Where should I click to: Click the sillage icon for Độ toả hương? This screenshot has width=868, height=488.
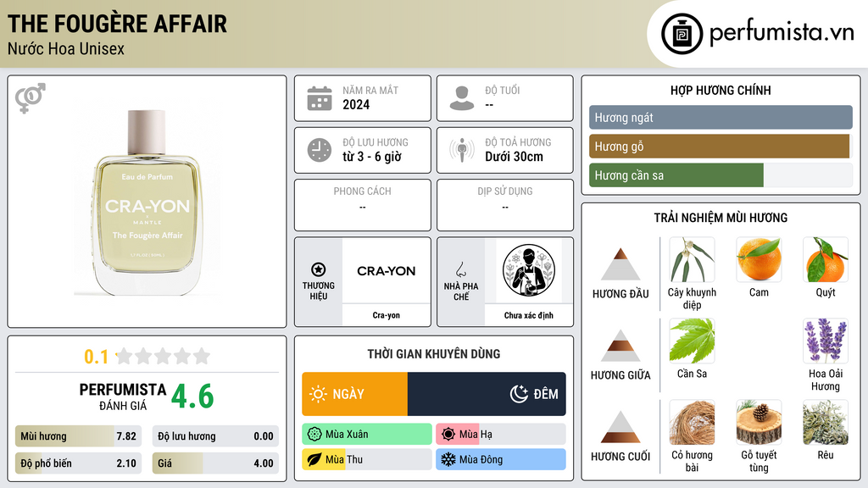[x=462, y=150]
